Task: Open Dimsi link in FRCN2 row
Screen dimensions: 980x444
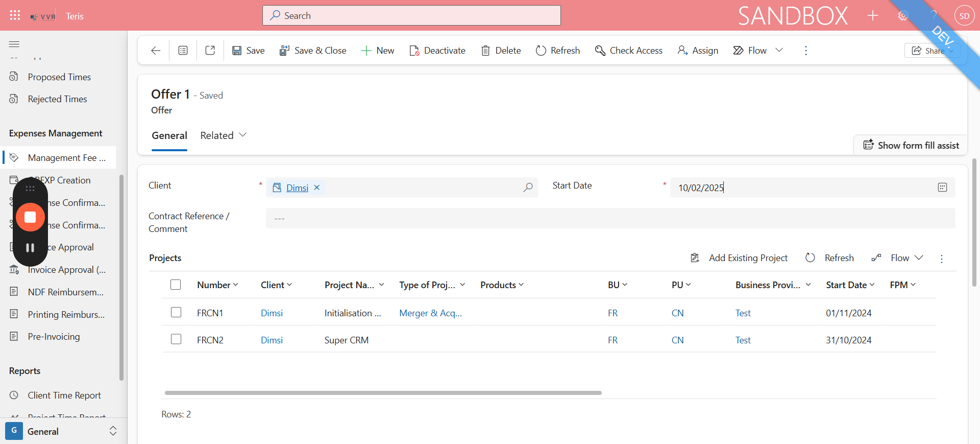Action: (x=272, y=340)
